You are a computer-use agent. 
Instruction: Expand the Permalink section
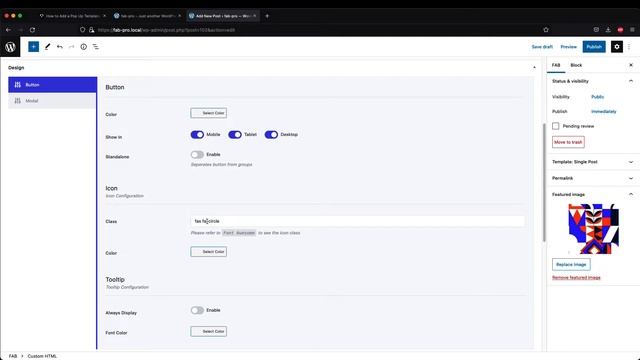[631, 178]
